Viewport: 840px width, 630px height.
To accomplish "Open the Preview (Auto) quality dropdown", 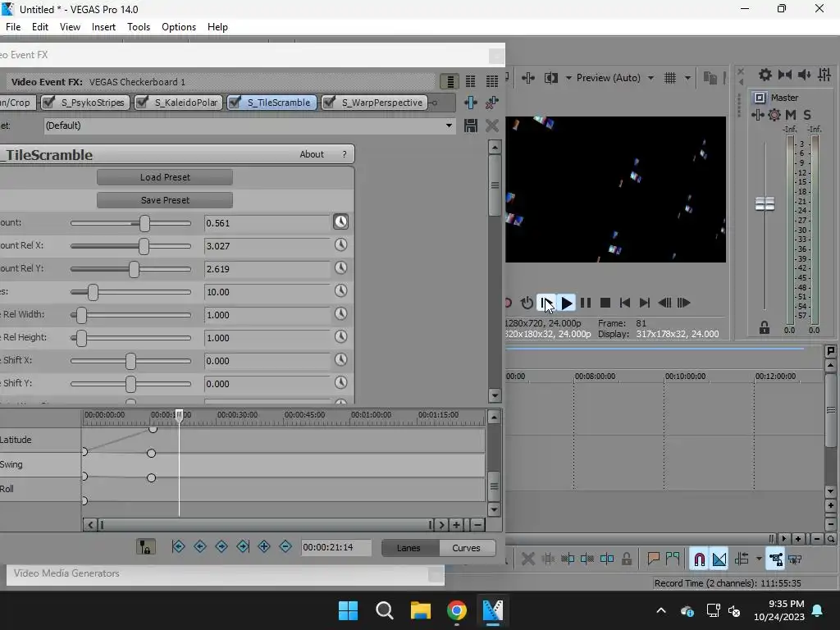I will click(x=651, y=78).
